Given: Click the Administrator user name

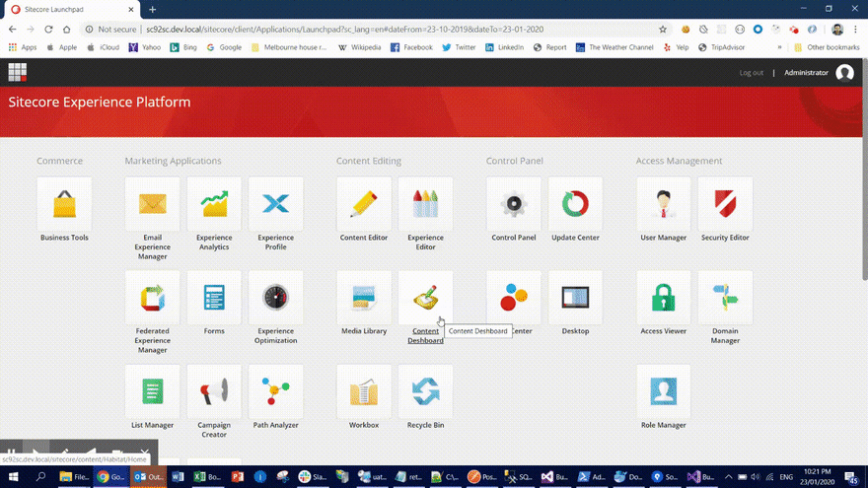Looking at the screenshot, I should [806, 73].
